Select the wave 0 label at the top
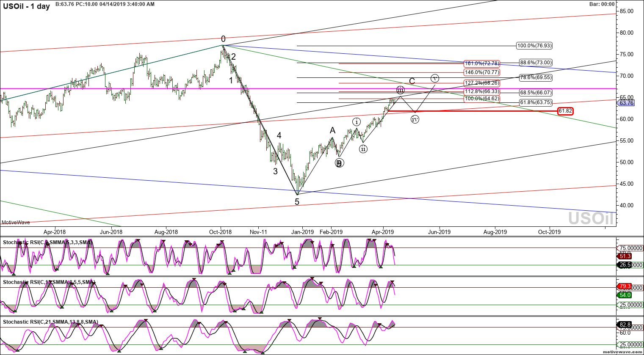 223,39
